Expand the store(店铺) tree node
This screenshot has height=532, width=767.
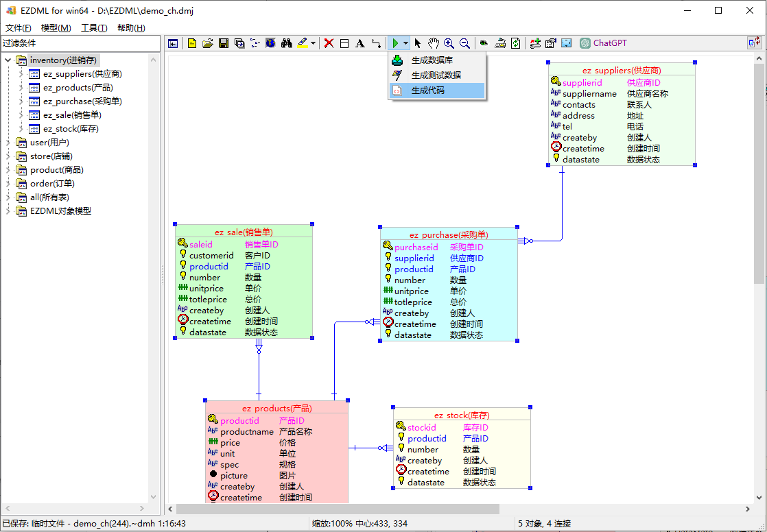[x=8, y=156]
